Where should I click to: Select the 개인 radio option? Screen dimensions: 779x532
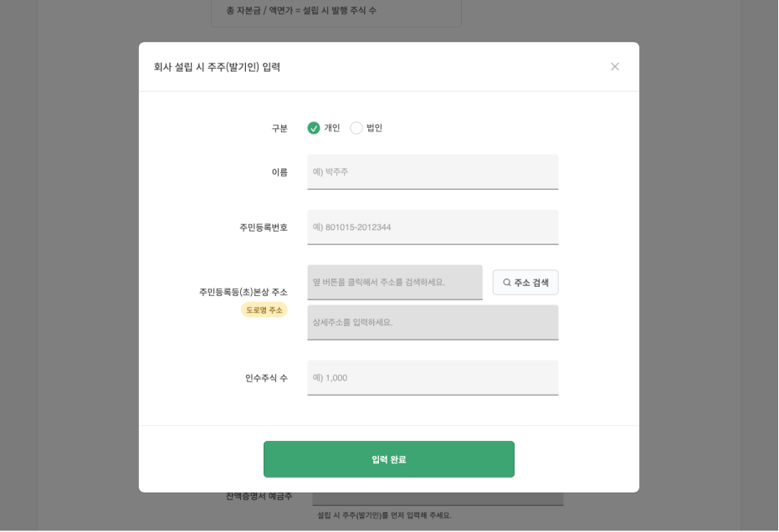click(x=314, y=128)
